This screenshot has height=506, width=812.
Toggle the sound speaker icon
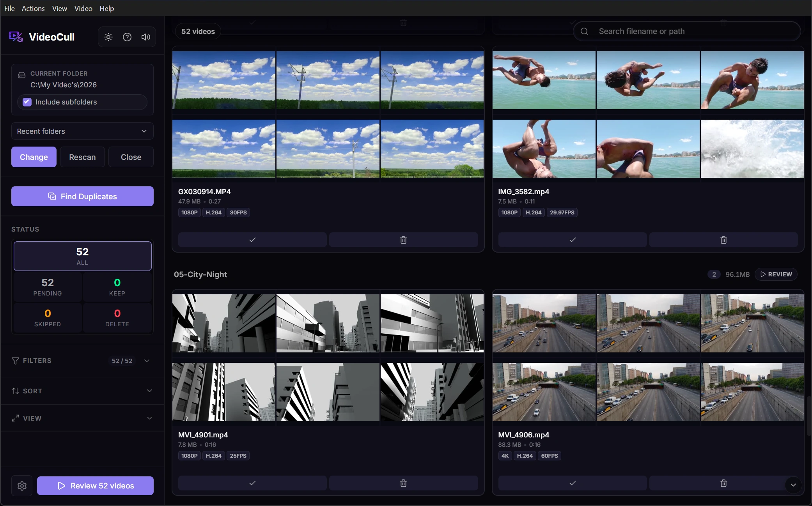(x=146, y=37)
